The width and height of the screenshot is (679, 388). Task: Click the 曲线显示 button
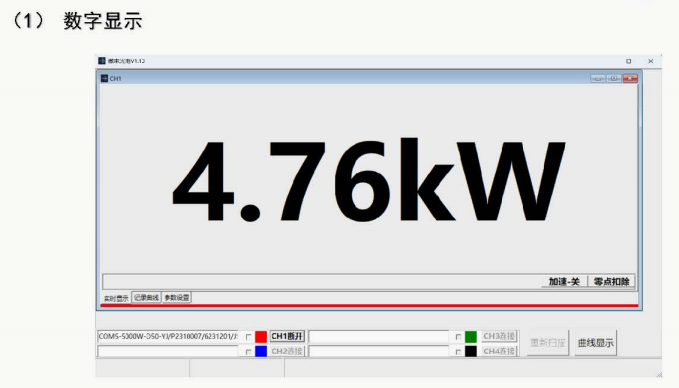point(595,343)
